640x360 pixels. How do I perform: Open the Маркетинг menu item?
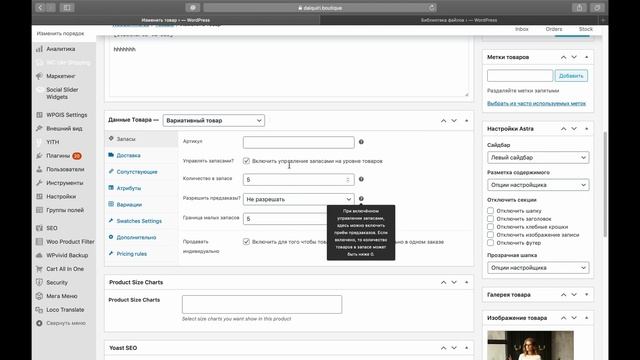(x=60, y=76)
